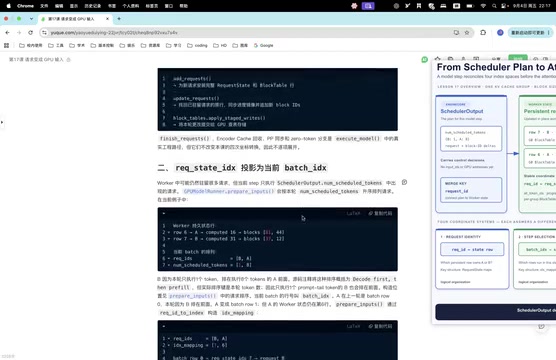Go back to the previous page in Chrome
556x360 pixels.
click(7, 33)
